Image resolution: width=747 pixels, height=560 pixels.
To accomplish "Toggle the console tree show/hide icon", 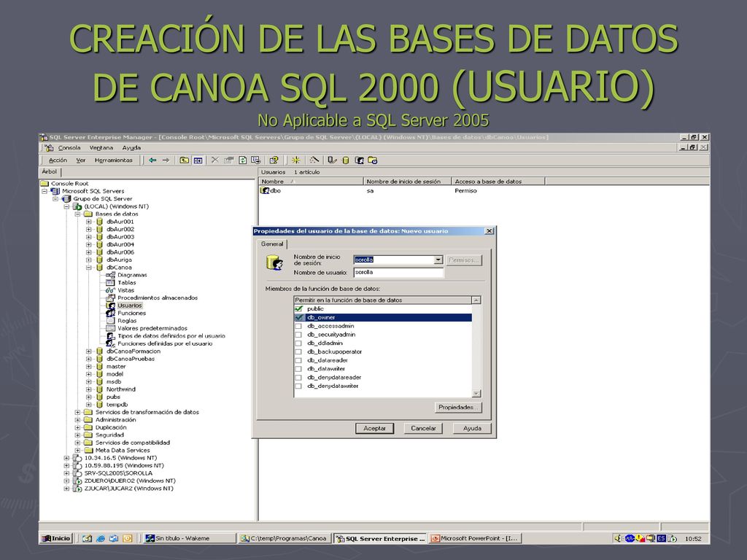I will coord(198,160).
